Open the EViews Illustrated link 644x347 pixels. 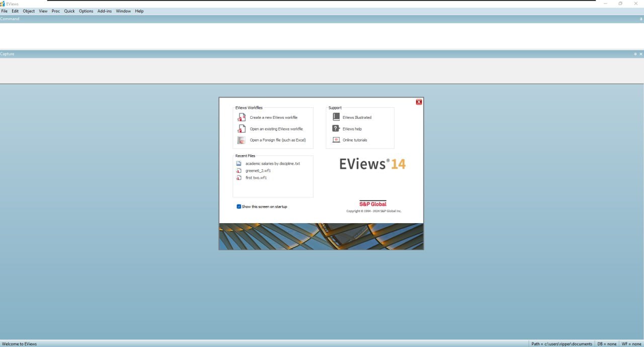pyautogui.click(x=357, y=117)
